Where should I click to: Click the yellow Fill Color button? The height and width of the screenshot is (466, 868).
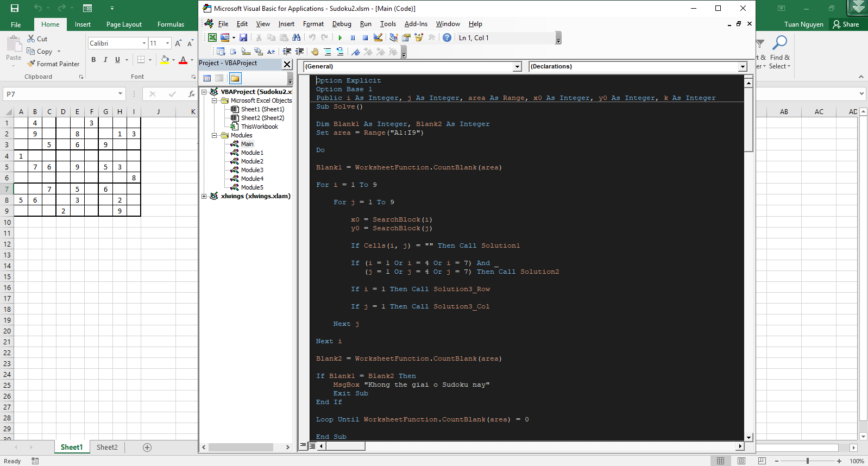pyautogui.click(x=165, y=60)
